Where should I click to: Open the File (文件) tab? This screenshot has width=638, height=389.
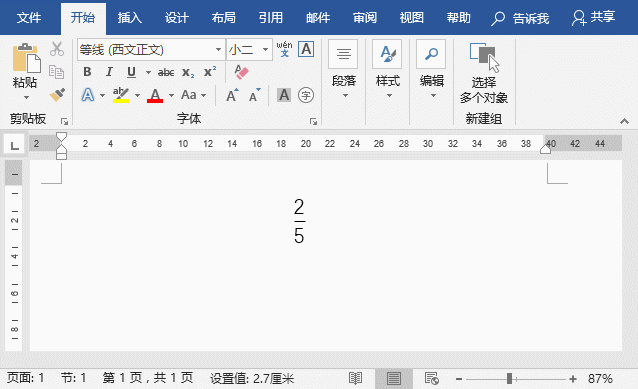tap(29, 18)
